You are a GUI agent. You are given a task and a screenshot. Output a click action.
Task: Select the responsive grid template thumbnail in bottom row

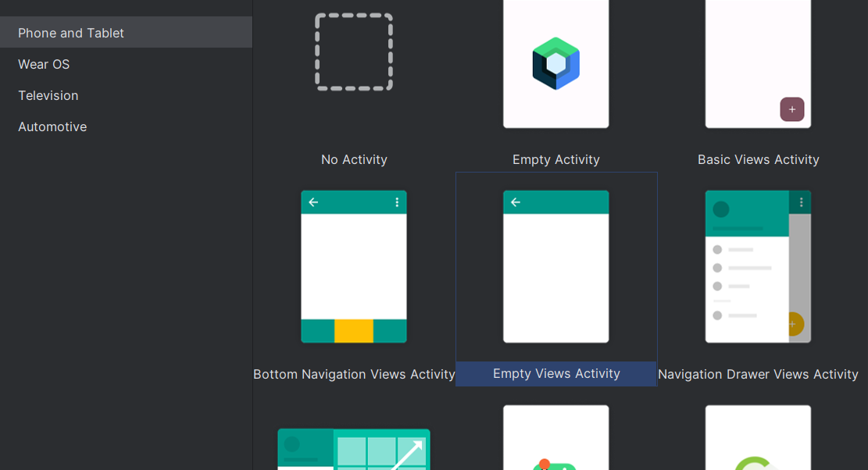(x=354, y=449)
